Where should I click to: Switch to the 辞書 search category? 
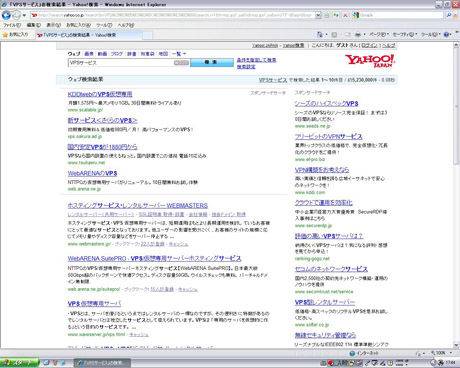pos(132,54)
